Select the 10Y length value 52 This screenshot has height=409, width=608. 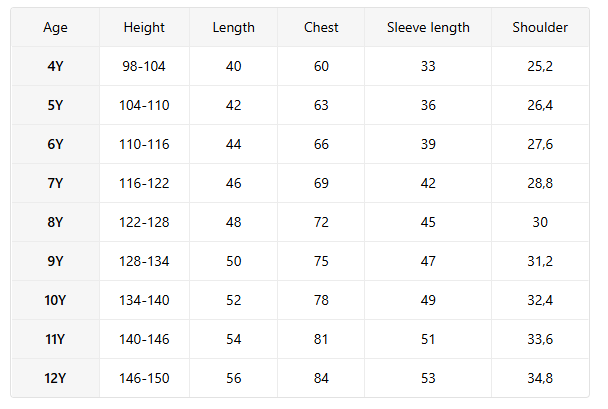click(233, 300)
